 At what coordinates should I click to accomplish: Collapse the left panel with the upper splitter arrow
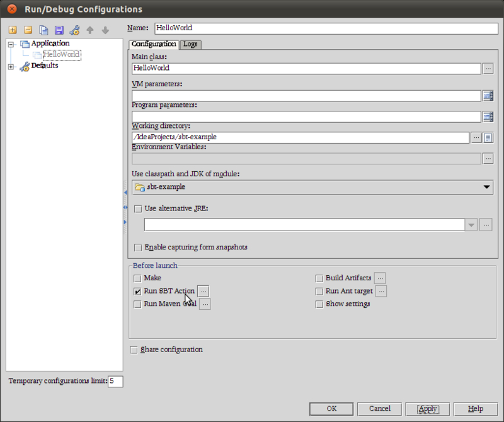pyautogui.click(x=125, y=192)
